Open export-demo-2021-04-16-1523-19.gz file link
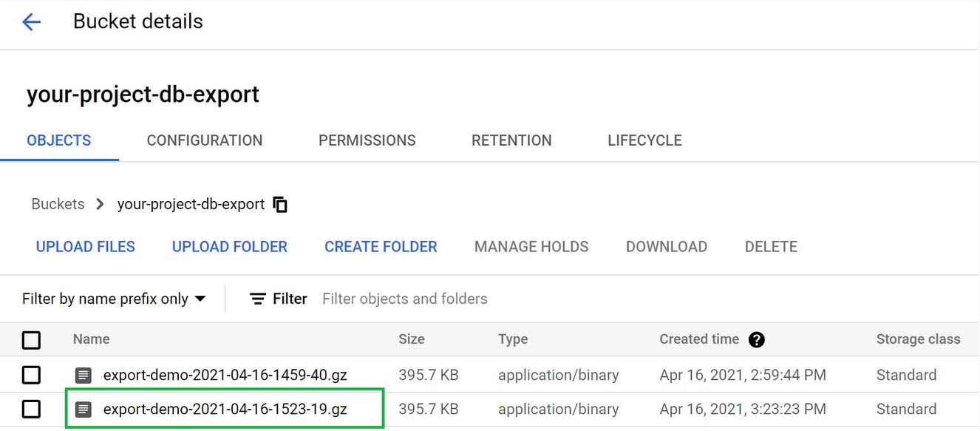Image resolution: width=980 pixels, height=431 pixels. coord(225,409)
